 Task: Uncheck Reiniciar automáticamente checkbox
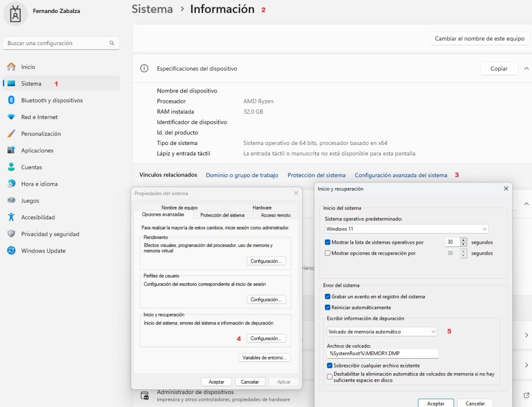pos(327,308)
